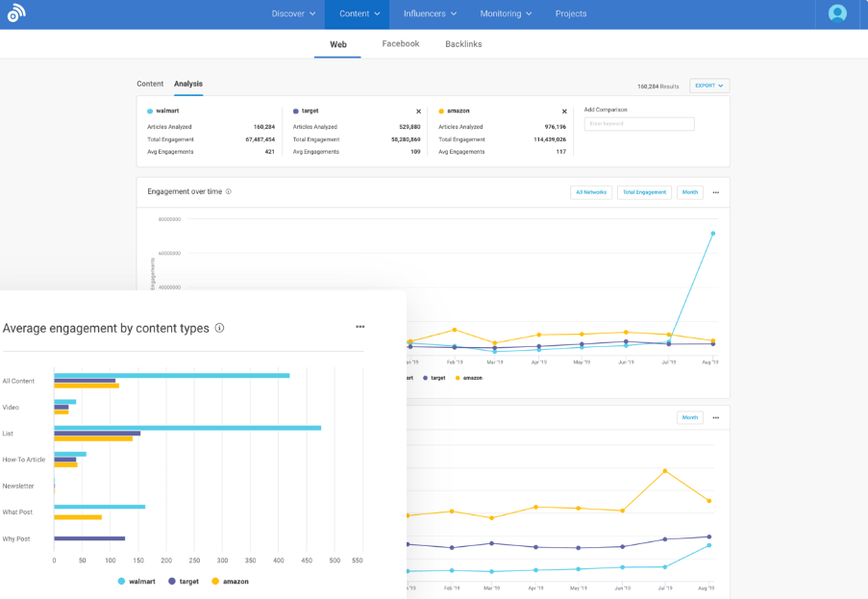Switch to the Web tab

pyautogui.click(x=337, y=44)
